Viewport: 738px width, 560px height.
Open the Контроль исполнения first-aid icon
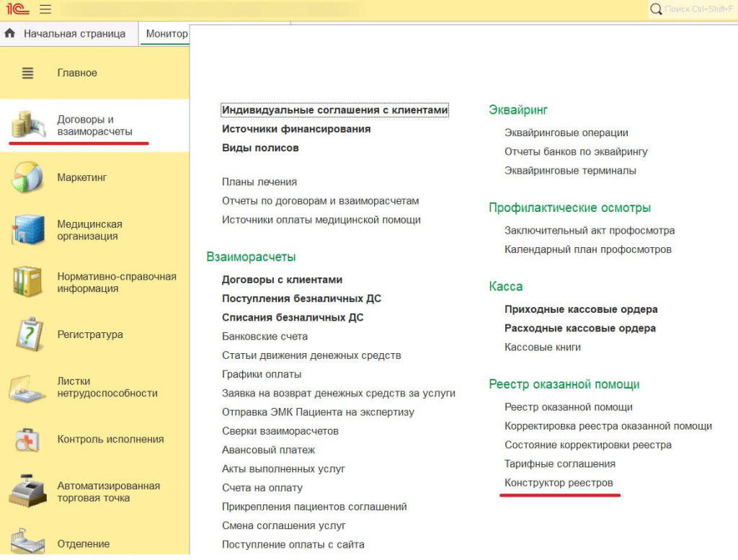[27, 439]
